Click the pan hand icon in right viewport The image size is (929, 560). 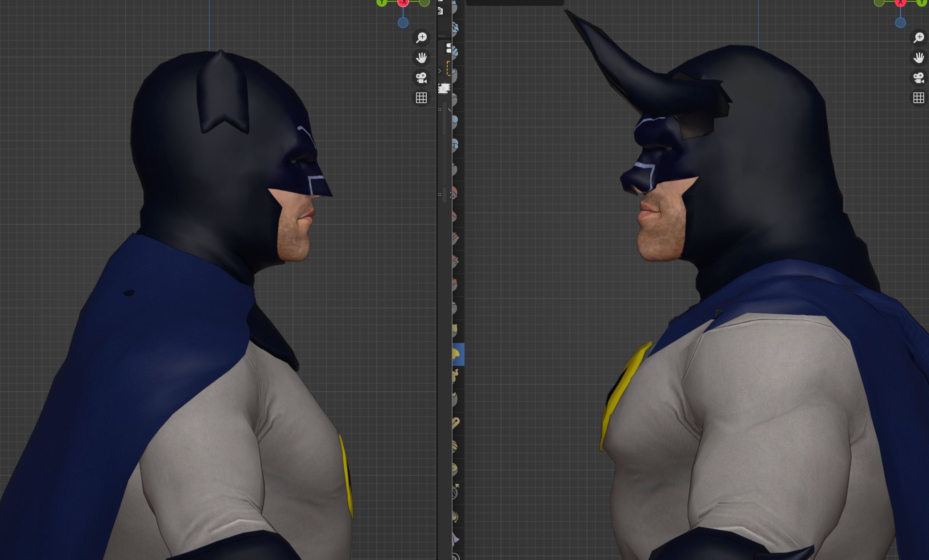(x=918, y=58)
